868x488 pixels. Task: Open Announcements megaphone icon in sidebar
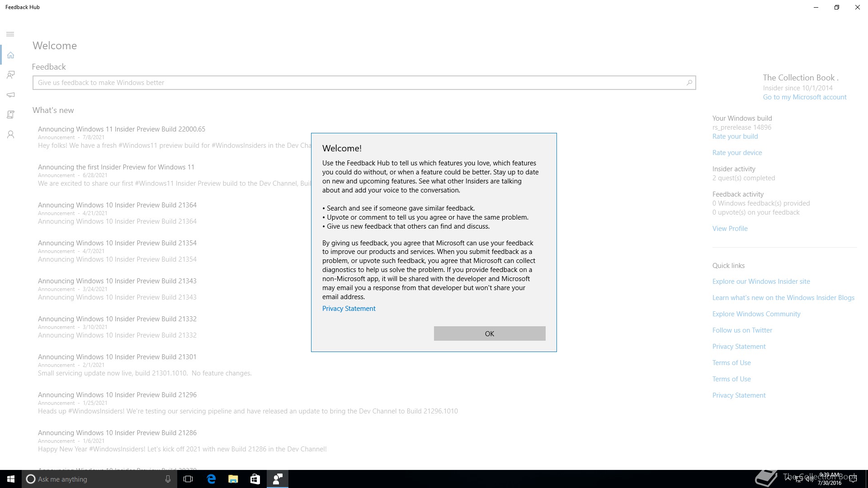10,95
